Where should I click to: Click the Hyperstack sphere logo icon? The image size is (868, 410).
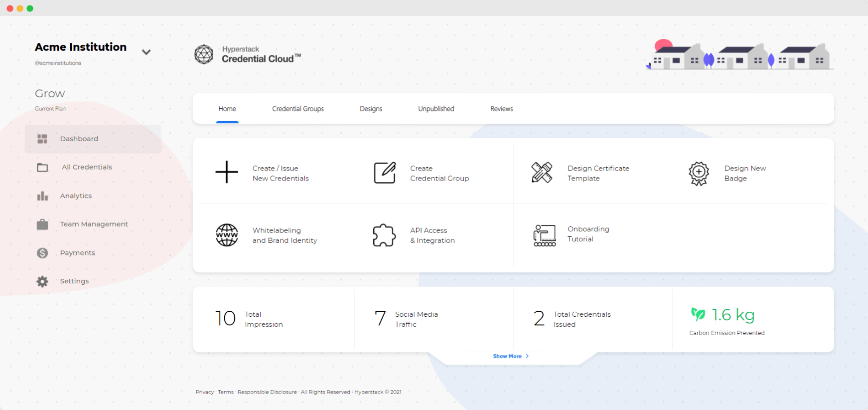point(204,54)
